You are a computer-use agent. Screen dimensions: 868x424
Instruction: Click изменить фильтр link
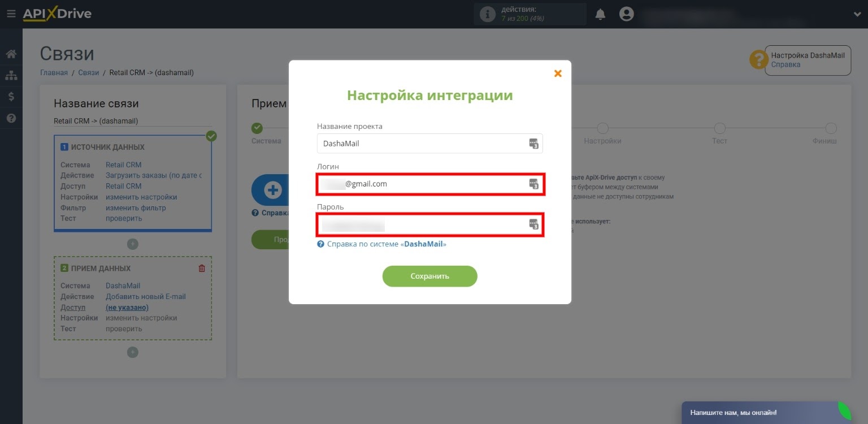136,208
